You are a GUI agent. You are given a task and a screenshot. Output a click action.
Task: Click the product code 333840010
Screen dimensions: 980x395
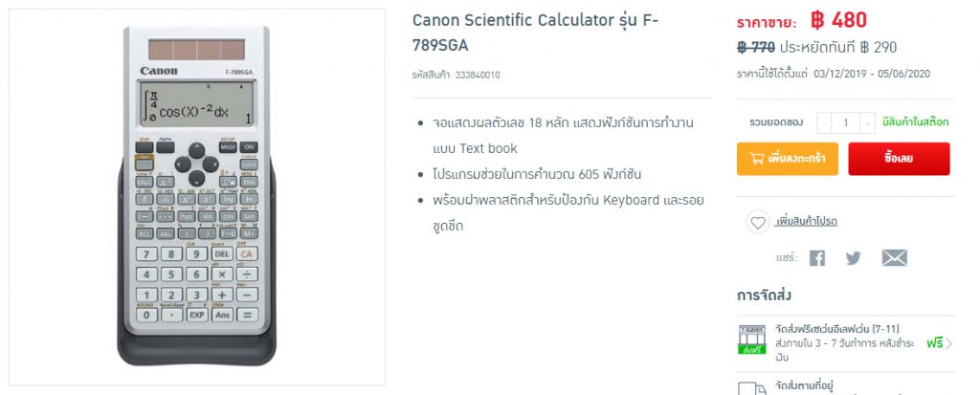tap(478, 75)
